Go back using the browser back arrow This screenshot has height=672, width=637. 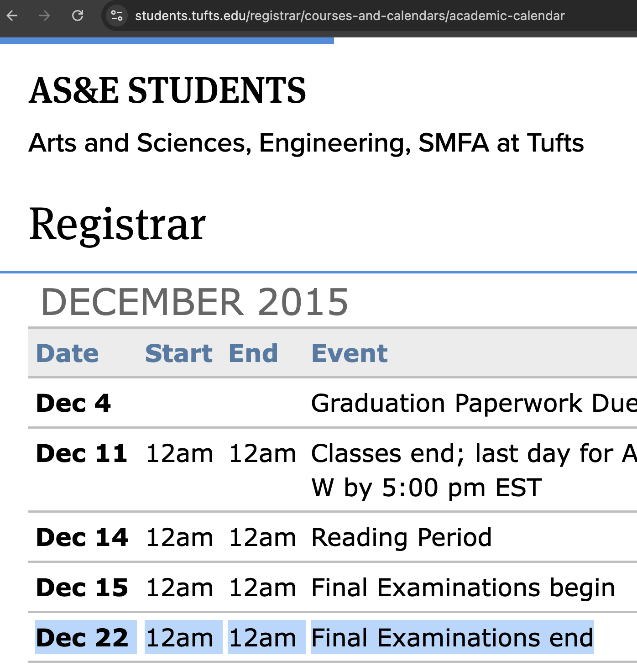(12, 16)
